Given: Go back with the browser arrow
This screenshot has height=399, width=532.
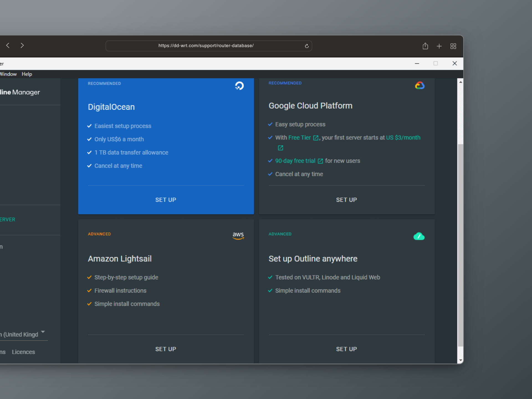Looking at the screenshot, I should coord(8,45).
